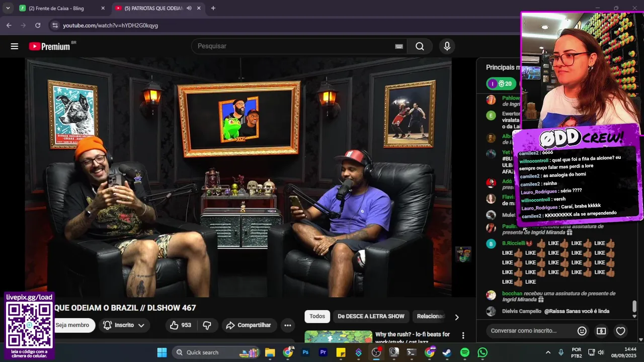The height and width of the screenshot is (362, 644).
Task: Select the Todos filter chip
Action: (317, 316)
